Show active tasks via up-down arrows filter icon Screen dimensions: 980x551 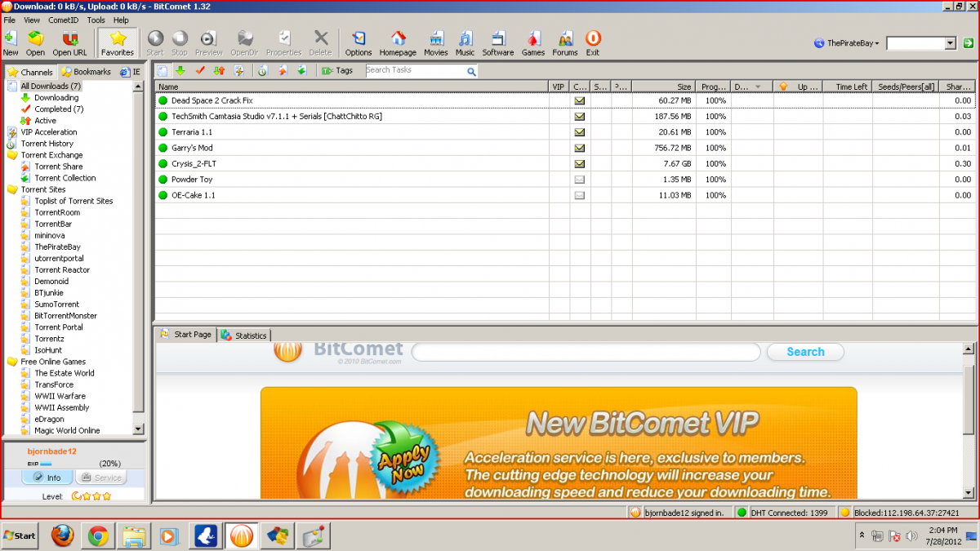tap(220, 71)
